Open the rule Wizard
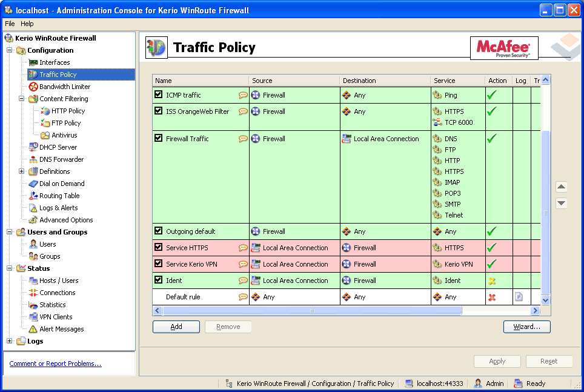The image size is (584, 392). pos(526,327)
